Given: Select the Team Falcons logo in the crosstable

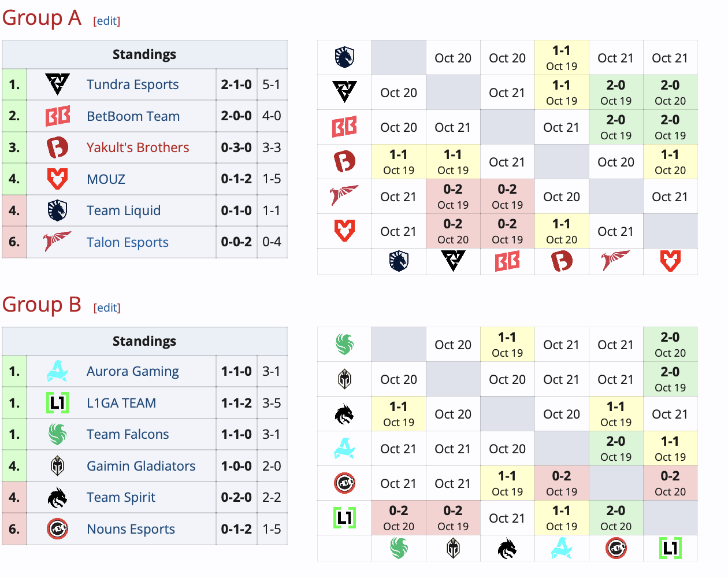Looking at the screenshot, I should pyautogui.click(x=344, y=344).
